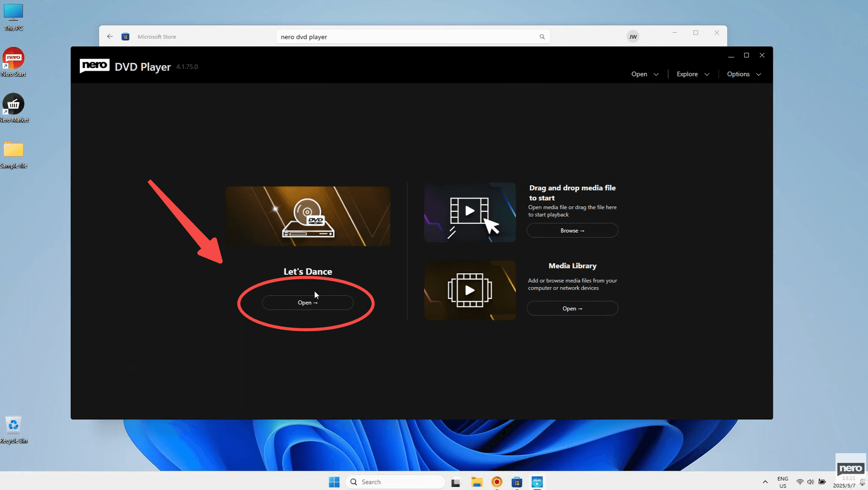Show hidden system tray icons
The width and height of the screenshot is (868, 490).
click(765, 482)
